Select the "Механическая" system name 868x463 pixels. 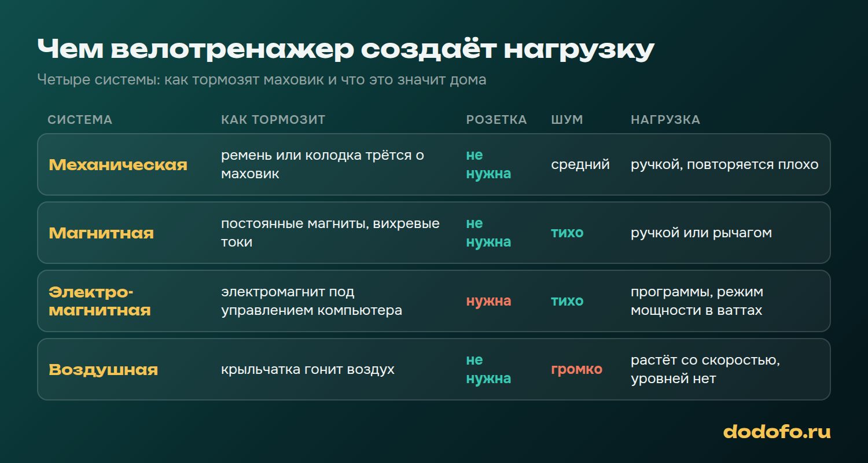(x=118, y=165)
